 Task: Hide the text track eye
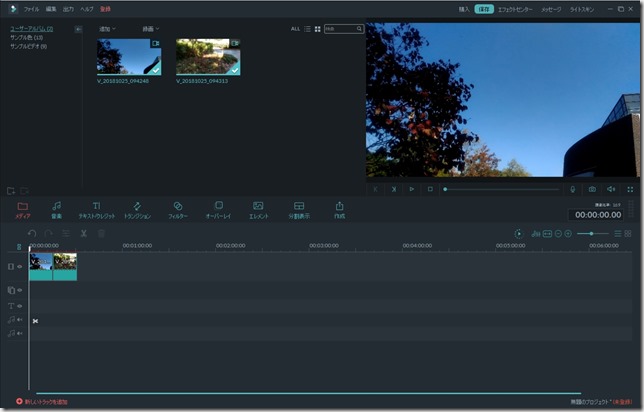20,306
